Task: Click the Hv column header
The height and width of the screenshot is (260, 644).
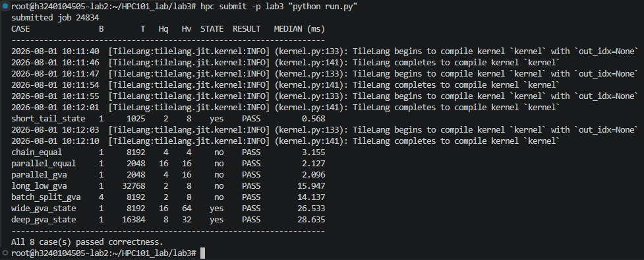Action: pos(187,29)
